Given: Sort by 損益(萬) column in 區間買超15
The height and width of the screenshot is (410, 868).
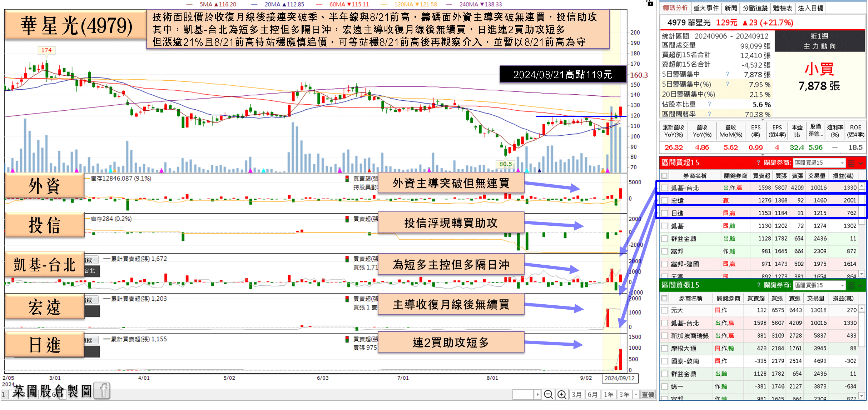Looking at the screenshot, I should pyautogui.click(x=843, y=176).
